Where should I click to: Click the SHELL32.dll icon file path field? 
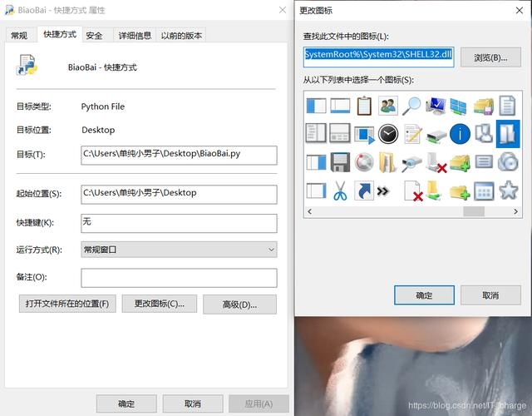pyautogui.click(x=379, y=57)
